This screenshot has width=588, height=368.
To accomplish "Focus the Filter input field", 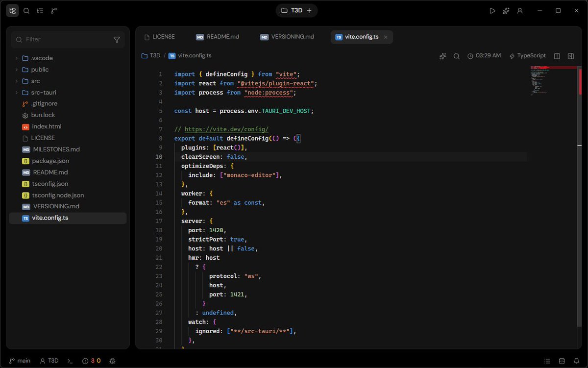I will point(68,40).
